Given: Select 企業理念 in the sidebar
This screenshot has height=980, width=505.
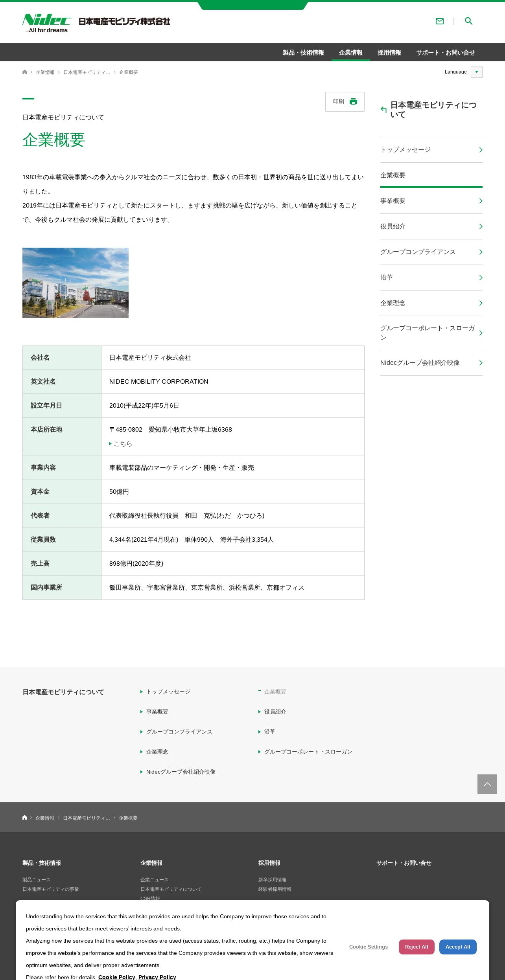Looking at the screenshot, I should pyautogui.click(x=431, y=303).
